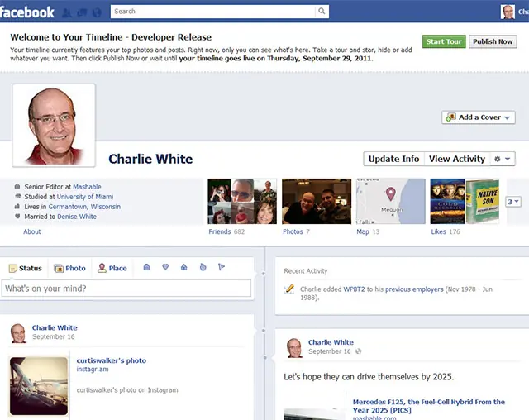Viewport: 529px width, 420px height.
Task: Click the Publish Now button
Action: click(x=493, y=41)
